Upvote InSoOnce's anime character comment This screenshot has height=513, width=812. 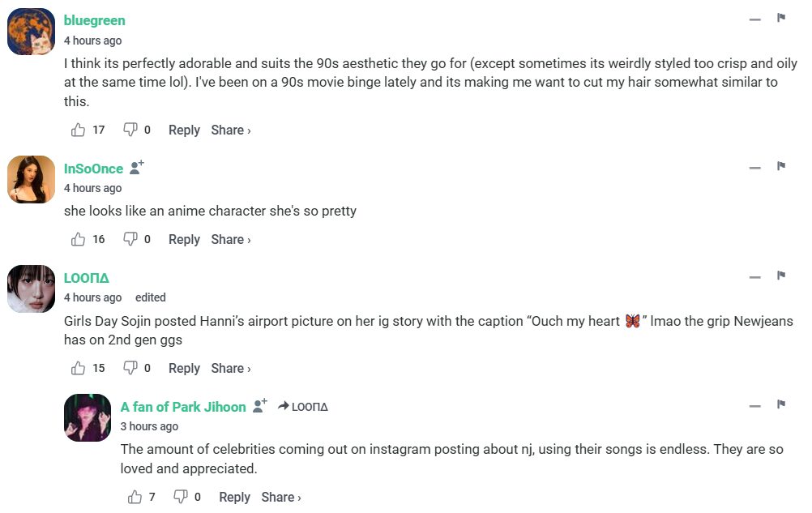pos(79,239)
